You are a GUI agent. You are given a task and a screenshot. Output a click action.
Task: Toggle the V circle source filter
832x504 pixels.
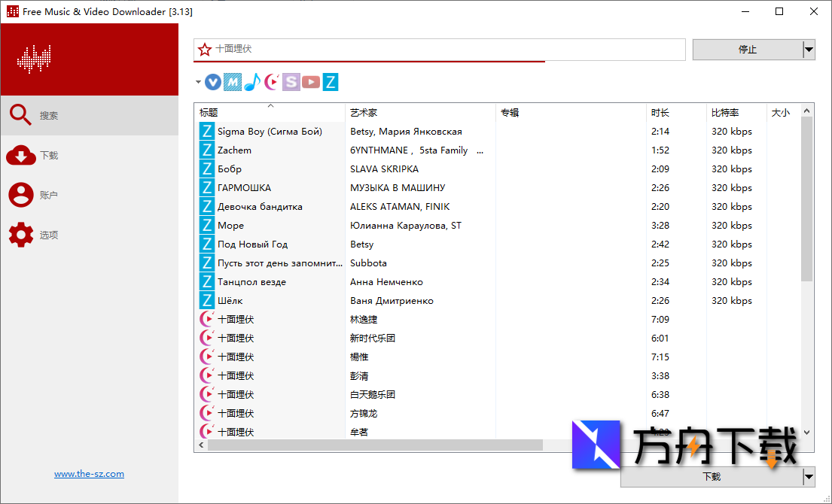coord(215,82)
